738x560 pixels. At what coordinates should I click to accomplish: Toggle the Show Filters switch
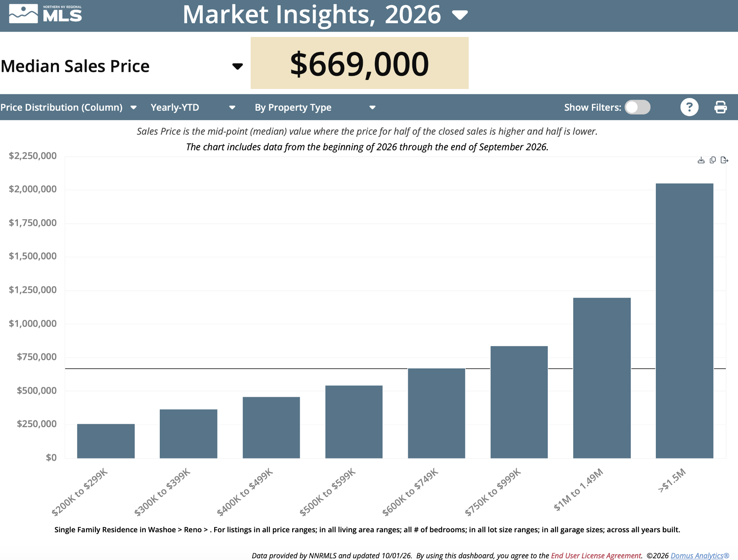[x=638, y=107]
